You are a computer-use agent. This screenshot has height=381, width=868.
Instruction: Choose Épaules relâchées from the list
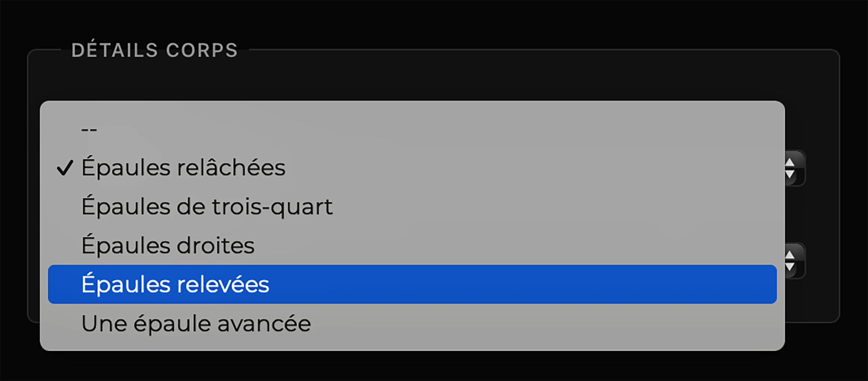[183, 168]
